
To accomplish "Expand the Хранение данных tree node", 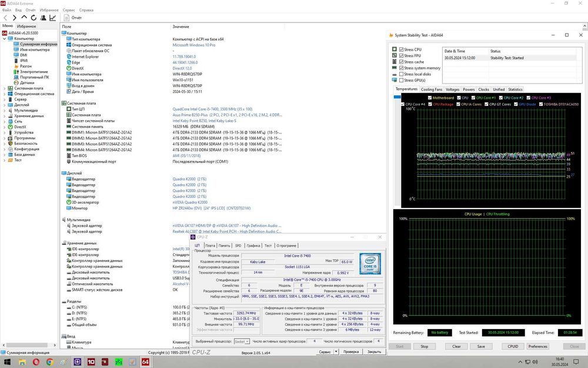I will [x=5, y=116].
